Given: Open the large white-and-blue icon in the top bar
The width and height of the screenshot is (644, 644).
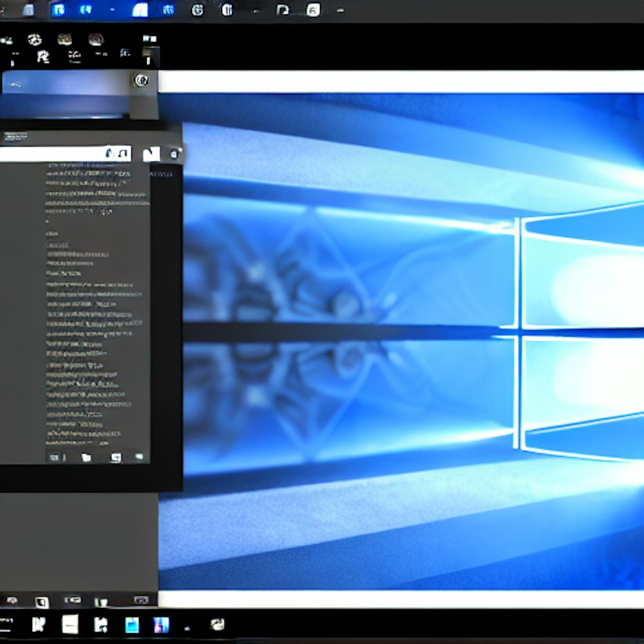Looking at the screenshot, I should pos(140,10).
